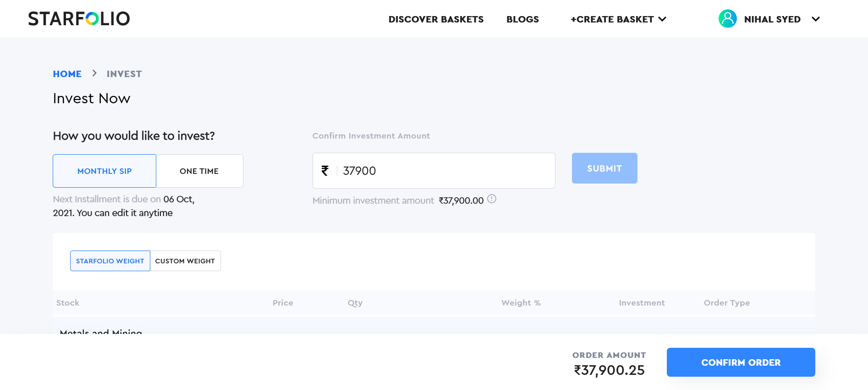Click the Order Type column header
This screenshot has width=868, height=390.
click(727, 303)
